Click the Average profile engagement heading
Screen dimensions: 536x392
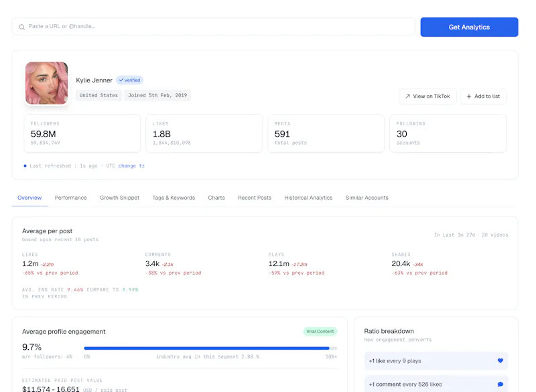[64, 332]
